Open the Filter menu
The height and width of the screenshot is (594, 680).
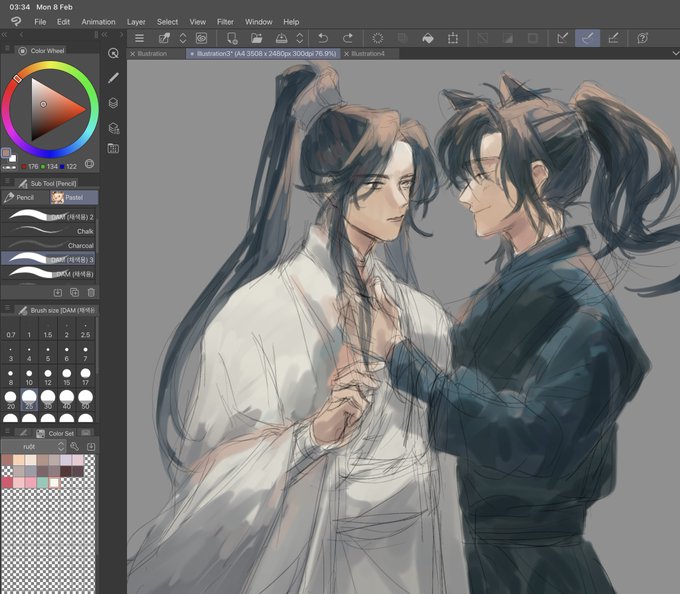pyautogui.click(x=225, y=22)
